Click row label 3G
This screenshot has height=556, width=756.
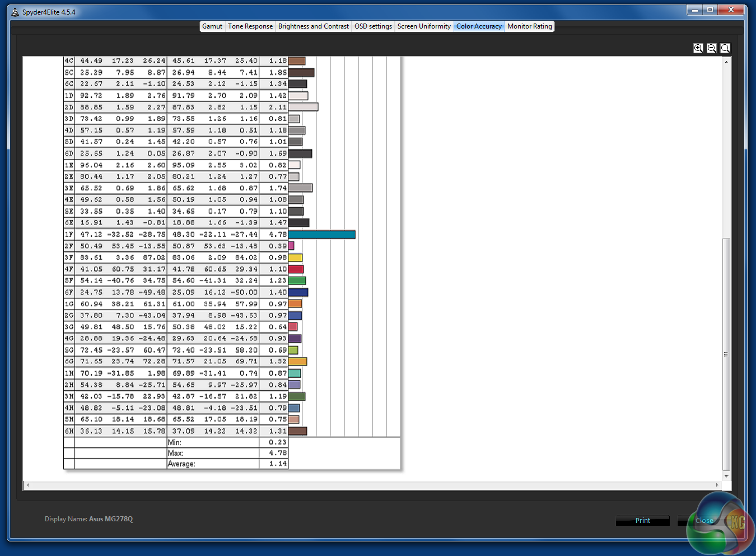coord(69,327)
